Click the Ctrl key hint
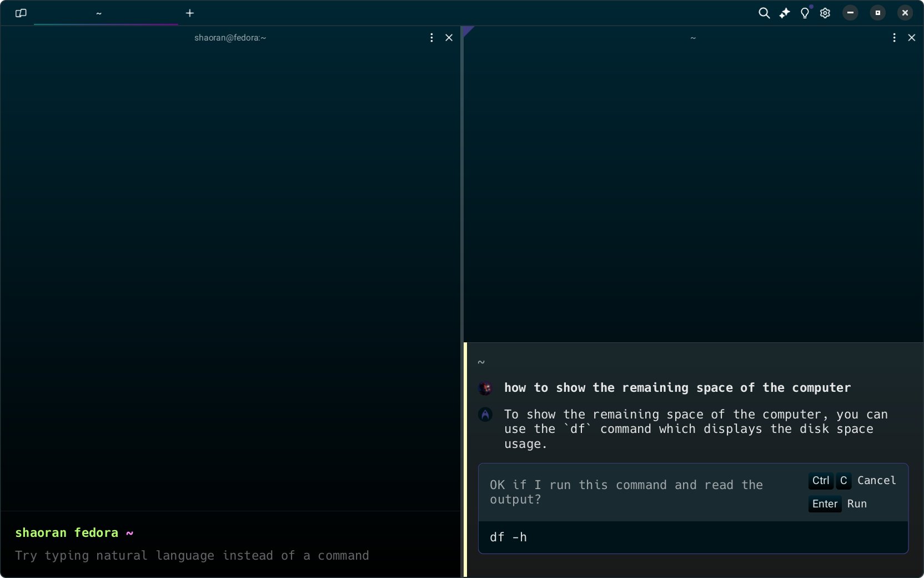The image size is (924, 578). click(821, 481)
